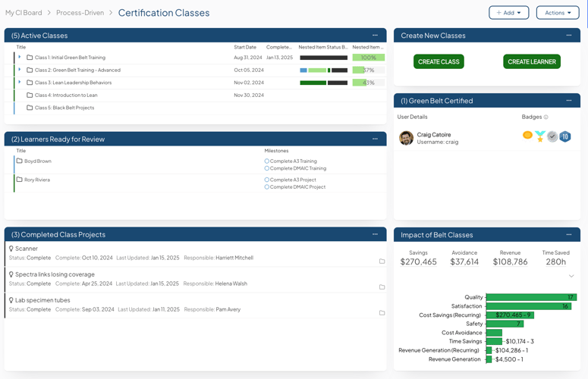Go to My CI Board breadcrumb

pyautogui.click(x=24, y=13)
